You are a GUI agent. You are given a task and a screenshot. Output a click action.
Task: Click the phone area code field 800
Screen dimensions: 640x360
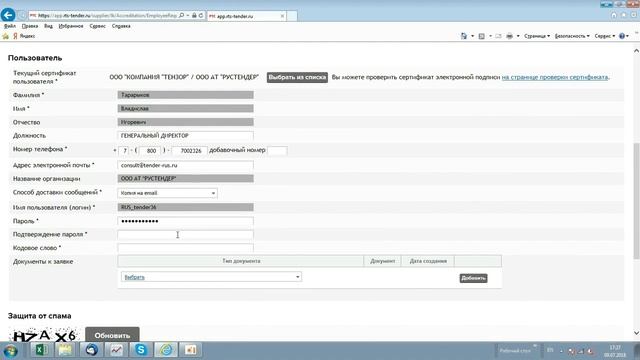(x=150, y=151)
